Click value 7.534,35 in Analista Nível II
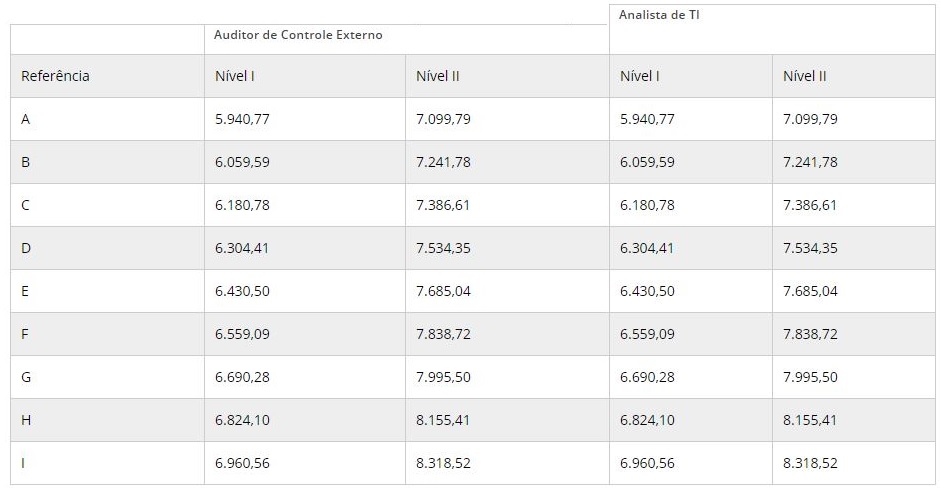Image resolution: width=940 pixels, height=488 pixels. click(810, 248)
